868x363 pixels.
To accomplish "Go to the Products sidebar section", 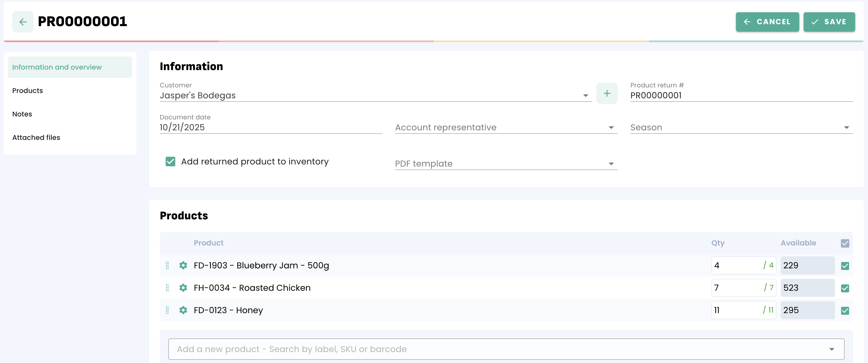I will [x=28, y=91].
